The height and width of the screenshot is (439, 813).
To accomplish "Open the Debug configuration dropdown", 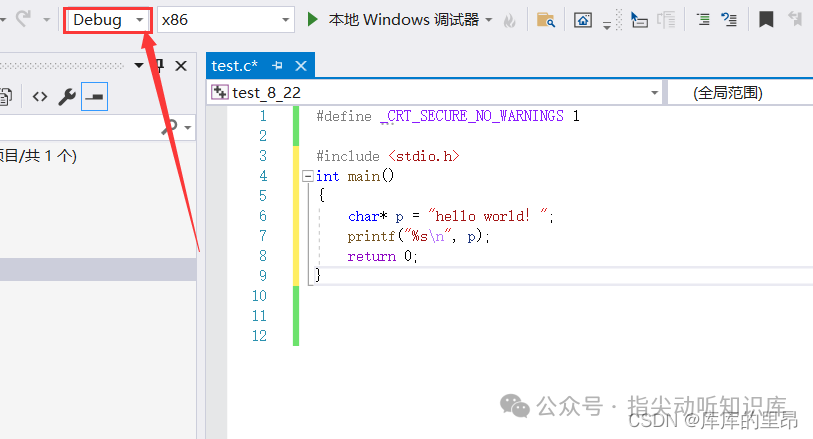I will [108, 20].
